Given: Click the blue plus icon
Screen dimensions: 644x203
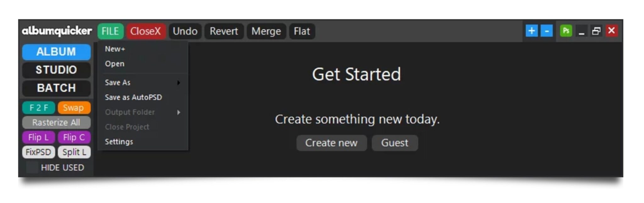Looking at the screenshot, I should point(531,31).
